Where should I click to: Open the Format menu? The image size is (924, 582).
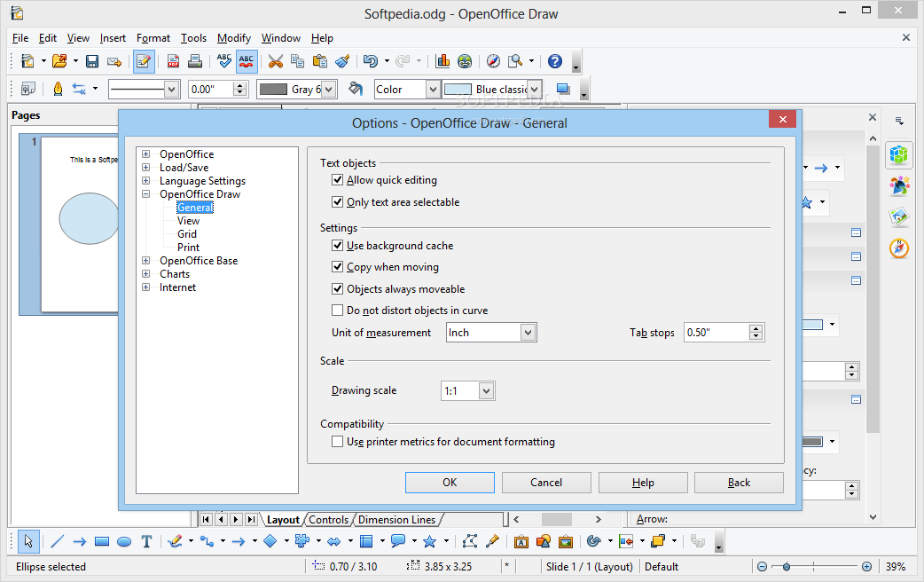point(153,38)
